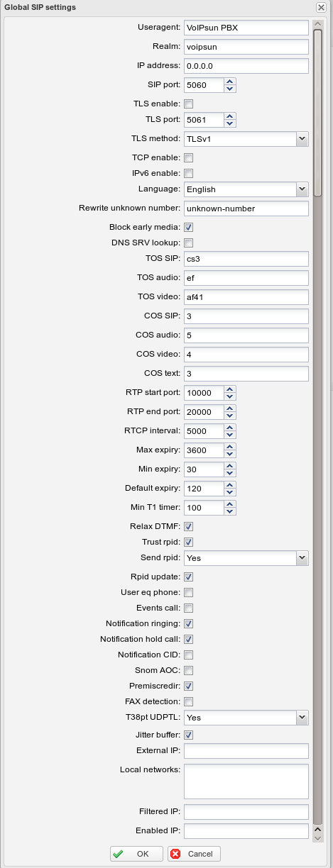Increase RTCP interval spinner up arrow
Screen dimensions: 333x868
229,428
